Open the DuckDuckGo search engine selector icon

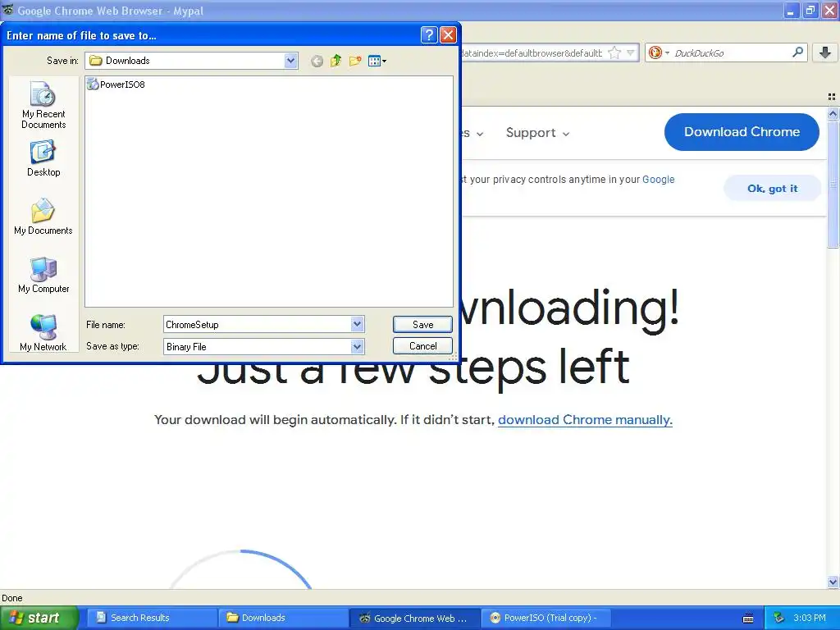[x=659, y=52]
